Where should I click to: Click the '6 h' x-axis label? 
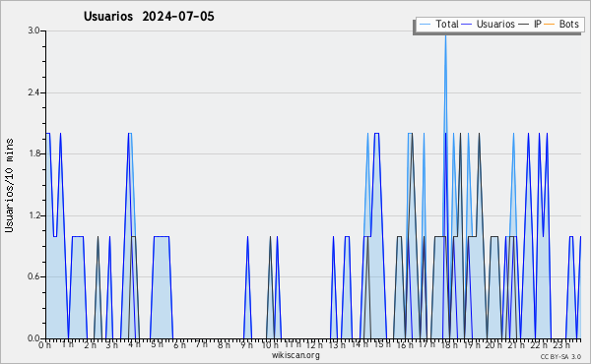coord(179,344)
